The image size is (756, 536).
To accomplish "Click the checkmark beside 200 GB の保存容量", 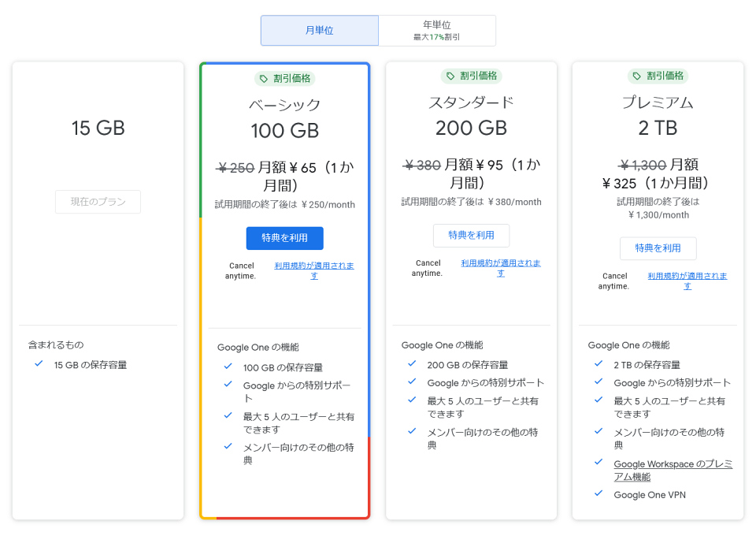I will click(412, 364).
